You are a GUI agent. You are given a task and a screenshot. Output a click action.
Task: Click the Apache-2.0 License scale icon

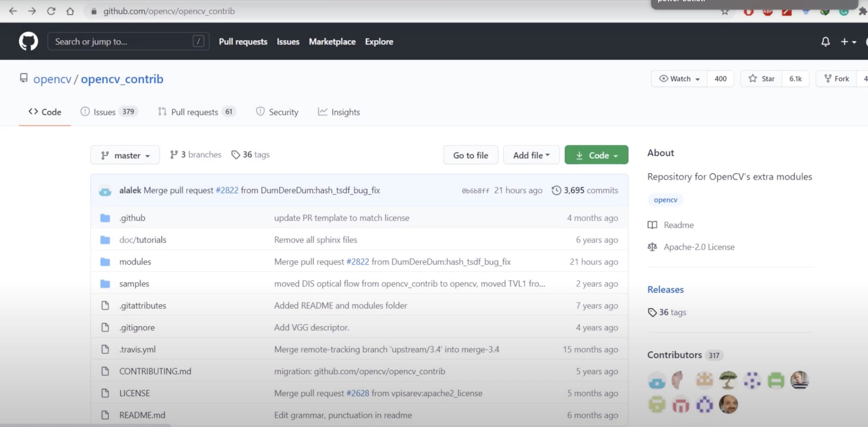coord(652,247)
